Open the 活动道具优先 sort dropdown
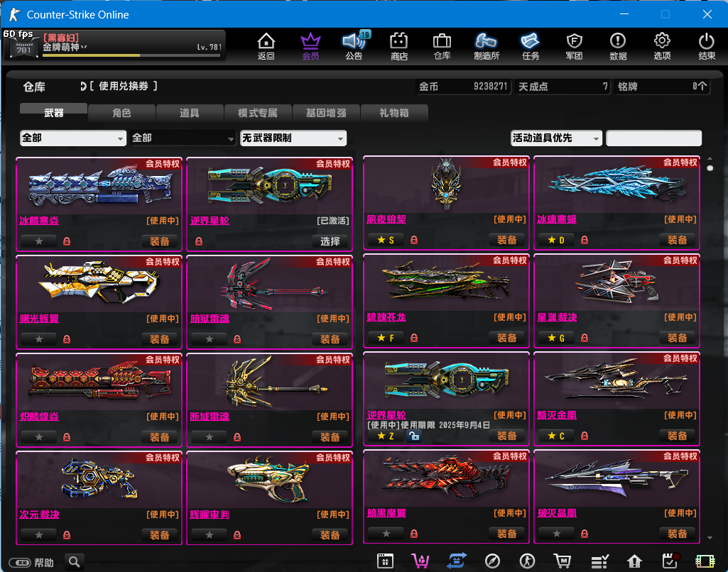The height and width of the screenshot is (572, 728). tap(556, 138)
